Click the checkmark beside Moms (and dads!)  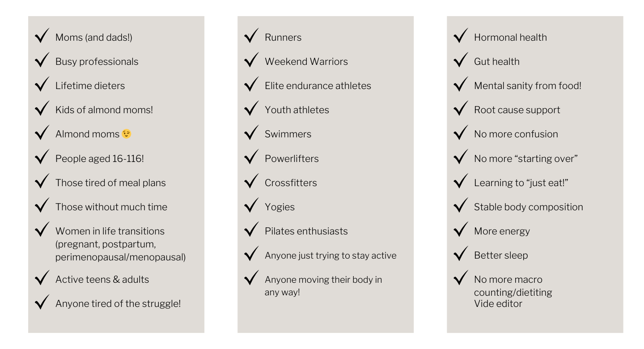coord(42,36)
